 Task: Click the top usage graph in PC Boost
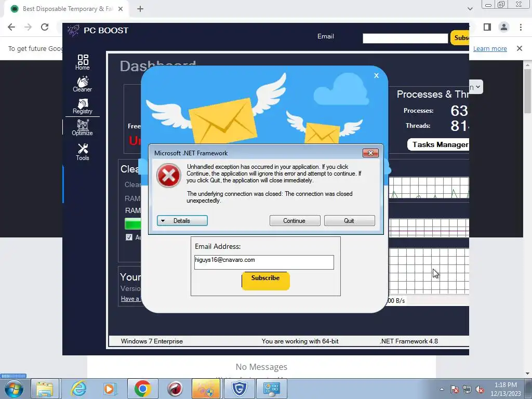(x=429, y=188)
